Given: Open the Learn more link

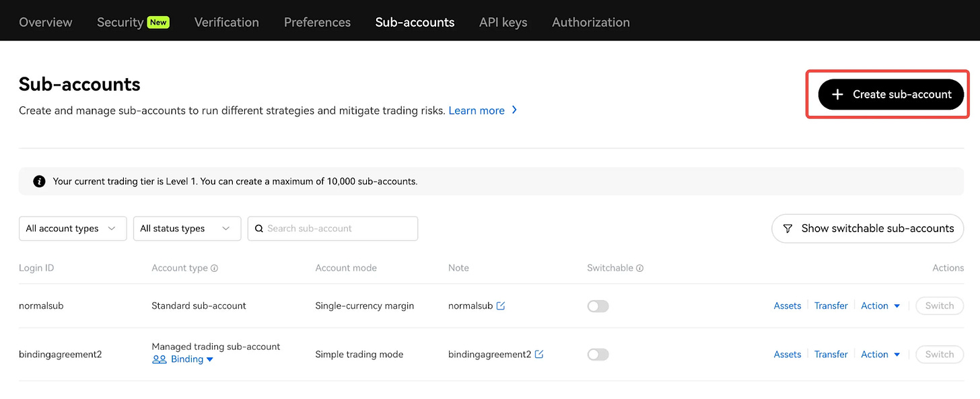Looking at the screenshot, I should [477, 111].
